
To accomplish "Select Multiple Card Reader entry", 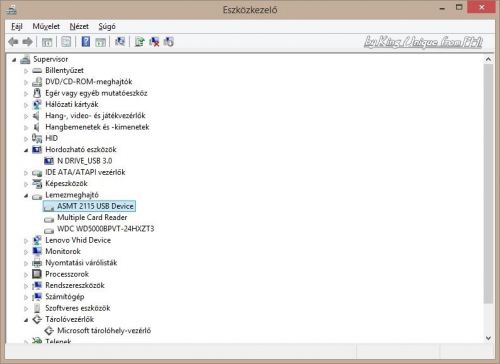I will coord(92,217).
